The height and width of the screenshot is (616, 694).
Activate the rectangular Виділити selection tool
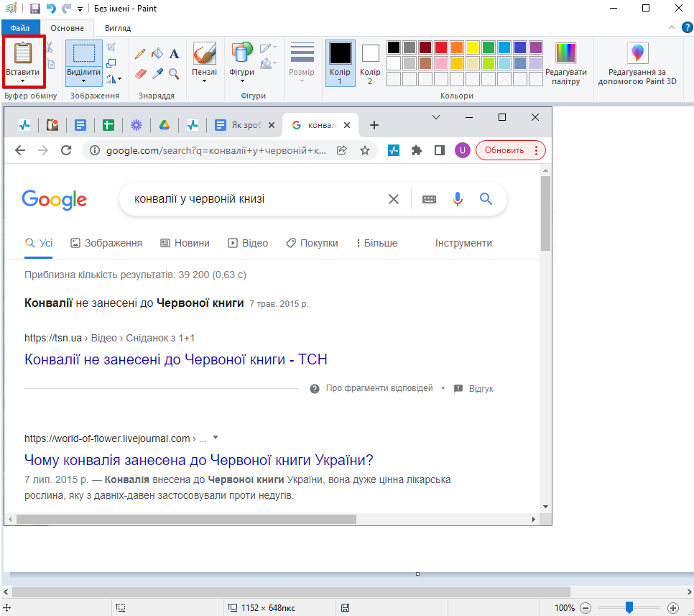[83, 54]
